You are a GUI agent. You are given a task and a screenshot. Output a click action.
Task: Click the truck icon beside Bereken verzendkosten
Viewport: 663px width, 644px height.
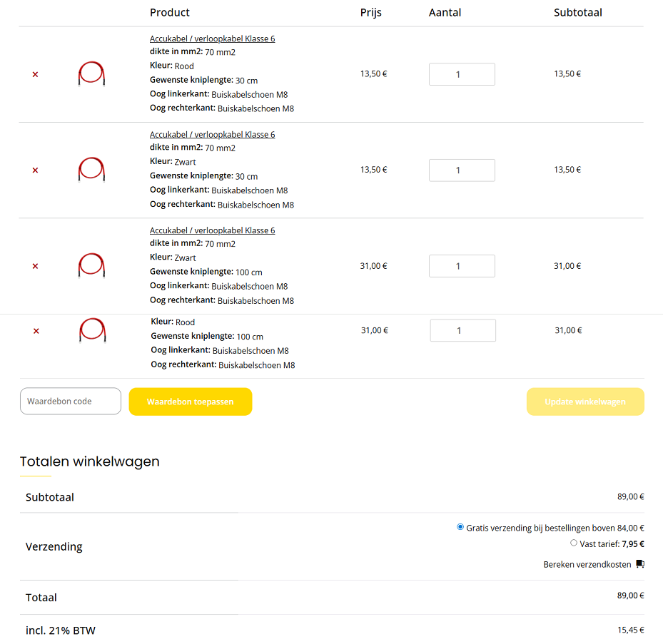tap(640, 564)
